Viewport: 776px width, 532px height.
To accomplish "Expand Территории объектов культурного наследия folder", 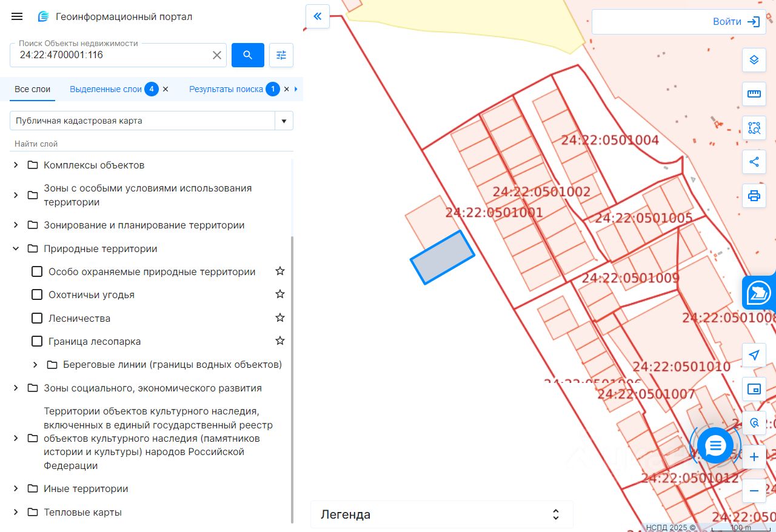I will [x=16, y=438].
